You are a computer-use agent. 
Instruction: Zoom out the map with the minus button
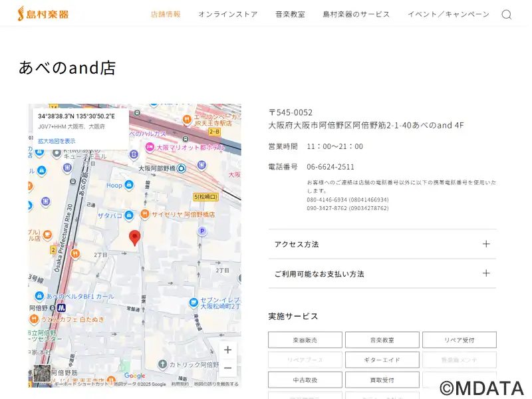[x=228, y=368]
